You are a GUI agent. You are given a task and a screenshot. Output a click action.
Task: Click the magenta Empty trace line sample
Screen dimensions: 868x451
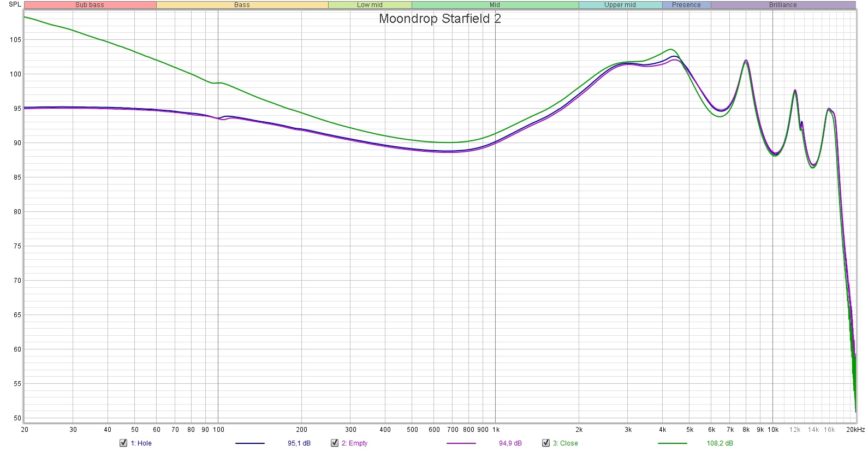[461, 443]
